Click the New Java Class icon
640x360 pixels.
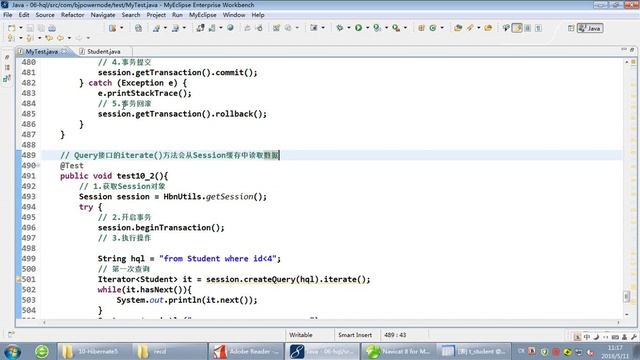433,28
